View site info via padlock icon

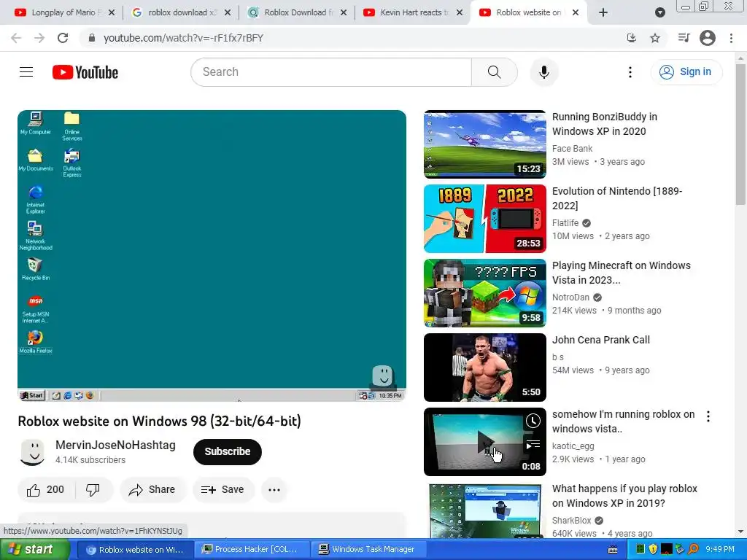(92, 38)
